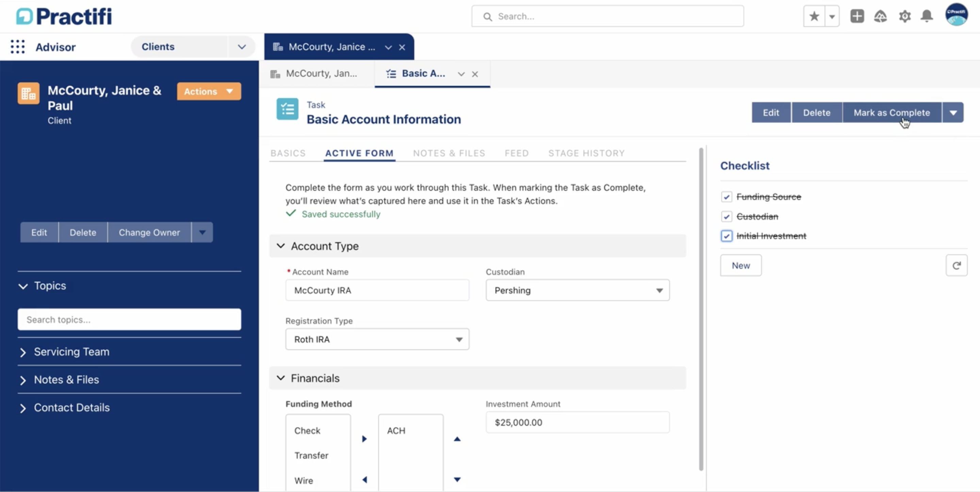Switch to the BASICS tab
This screenshot has height=492, width=980.
point(288,153)
